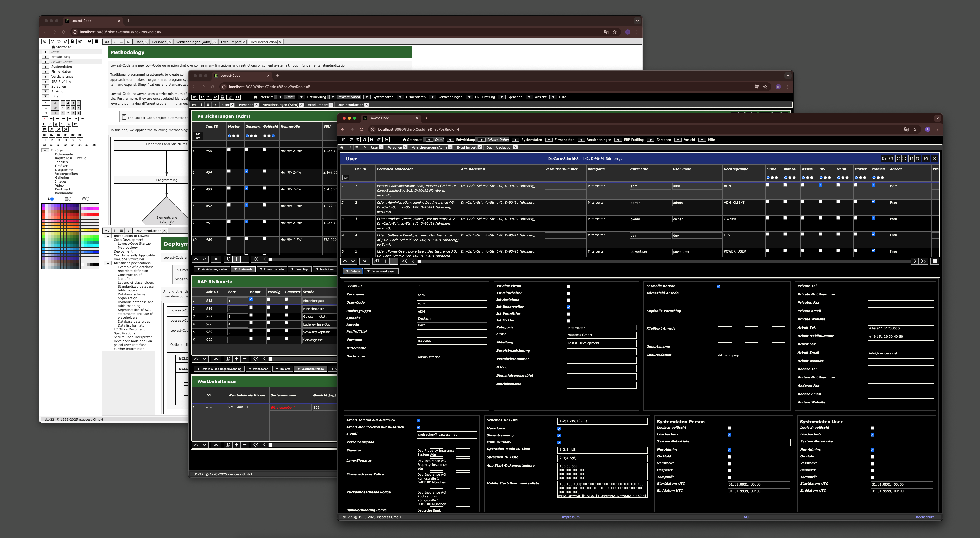Click collapse icon in User panel header
Image resolution: width=980 pixels, height=538 pixels.
(x=898, y=159)
